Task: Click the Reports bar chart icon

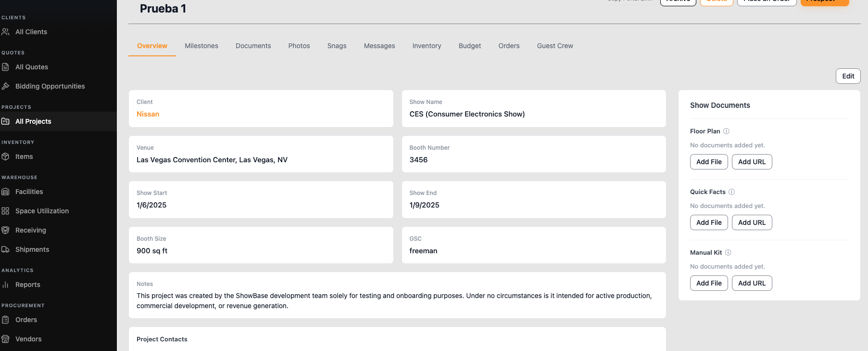Action: pos(5,285)
